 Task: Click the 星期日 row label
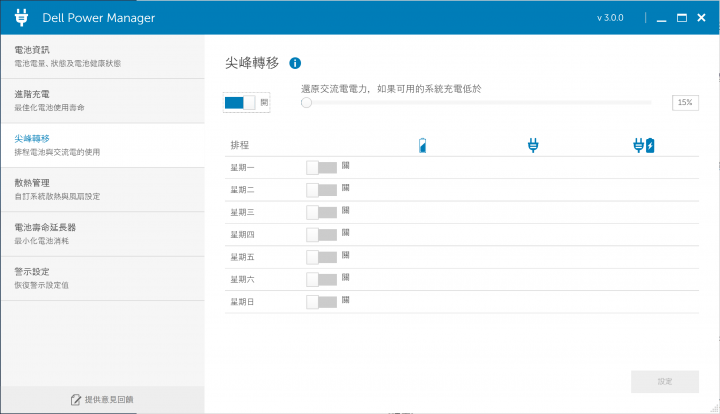[x=242, y=302]
